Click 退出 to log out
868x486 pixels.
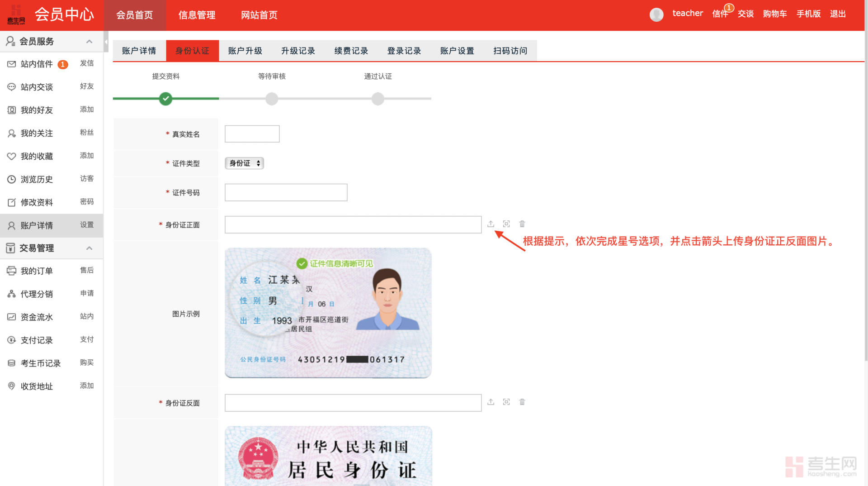838,14
